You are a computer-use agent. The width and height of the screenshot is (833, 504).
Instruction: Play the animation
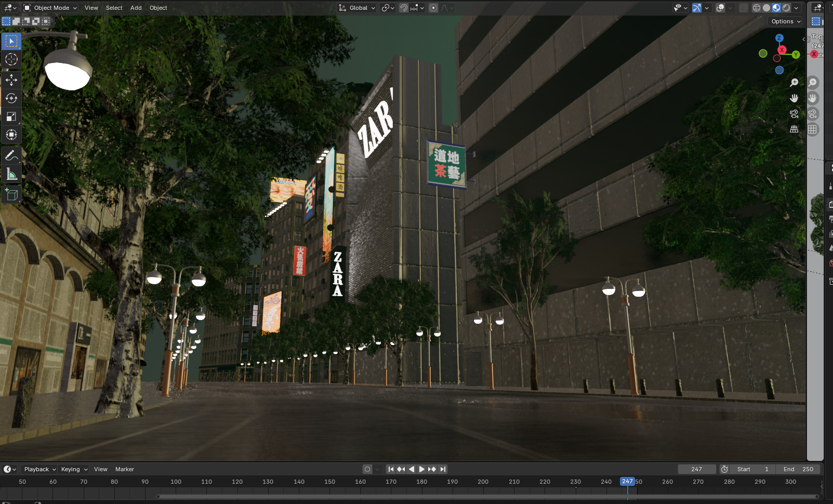(x=422, y=469)
